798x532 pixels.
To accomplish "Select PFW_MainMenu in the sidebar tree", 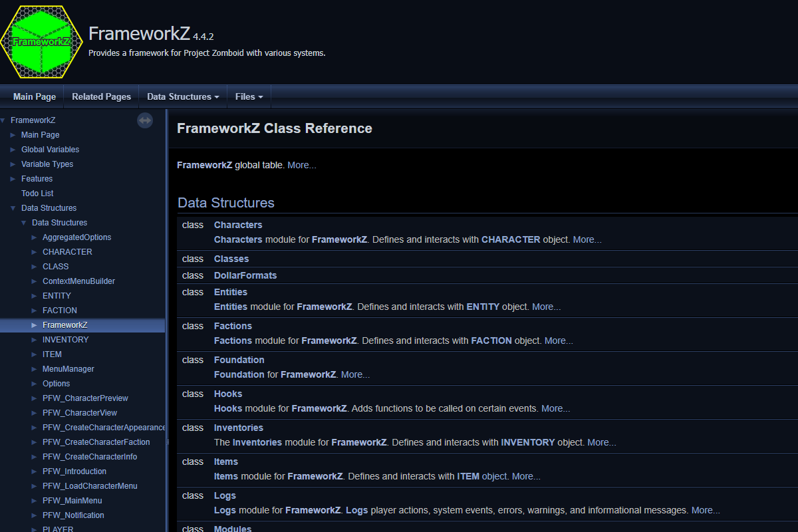I will [72, 501].
